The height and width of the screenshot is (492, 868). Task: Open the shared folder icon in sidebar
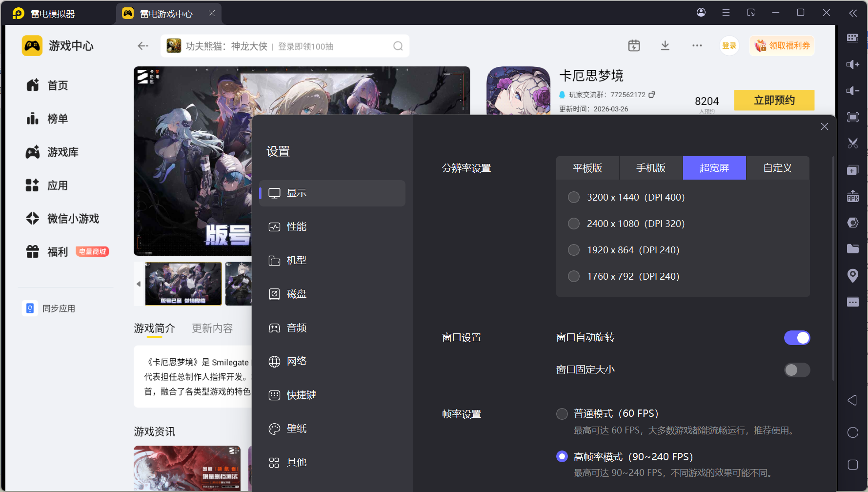click(852, 249)
